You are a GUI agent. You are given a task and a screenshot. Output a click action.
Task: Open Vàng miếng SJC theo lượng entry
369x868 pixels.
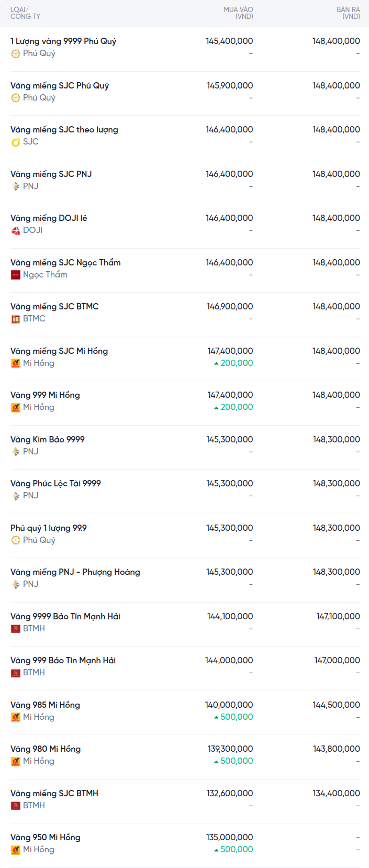coord(64,130)
